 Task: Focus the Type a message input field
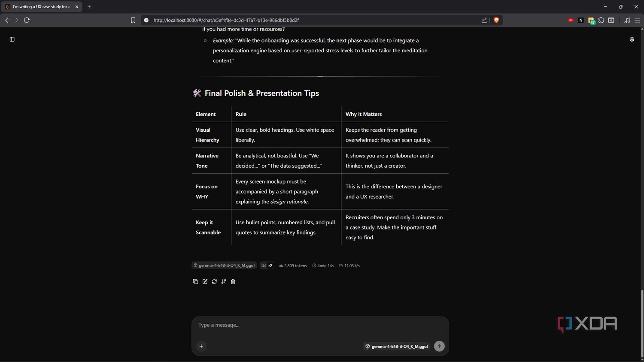tap(320, 325)
